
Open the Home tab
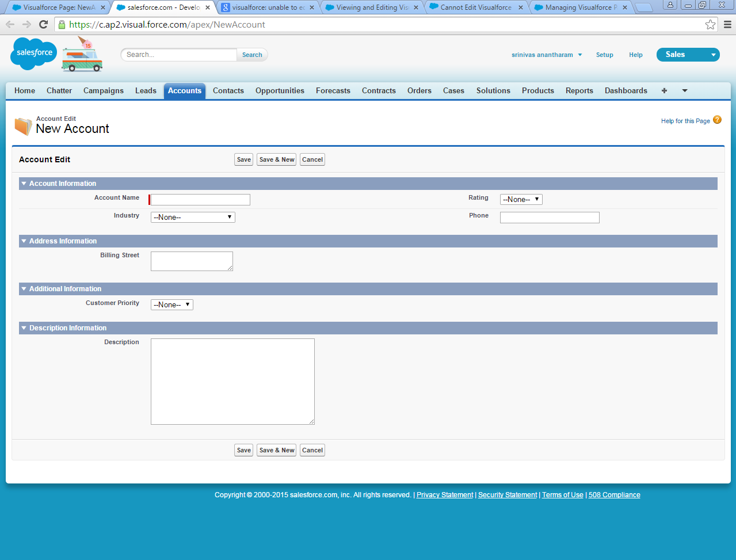(x=25, y=91)
